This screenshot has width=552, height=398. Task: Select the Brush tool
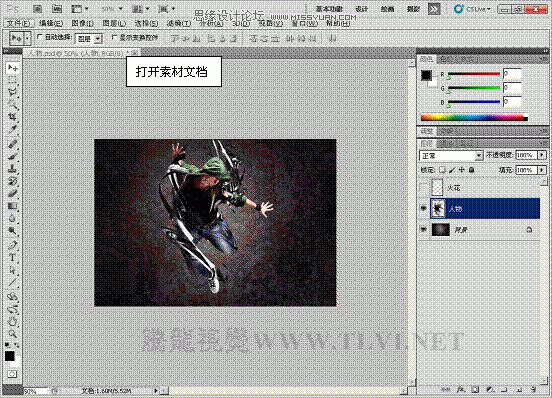pyautogui.click(x=13, y=156)
